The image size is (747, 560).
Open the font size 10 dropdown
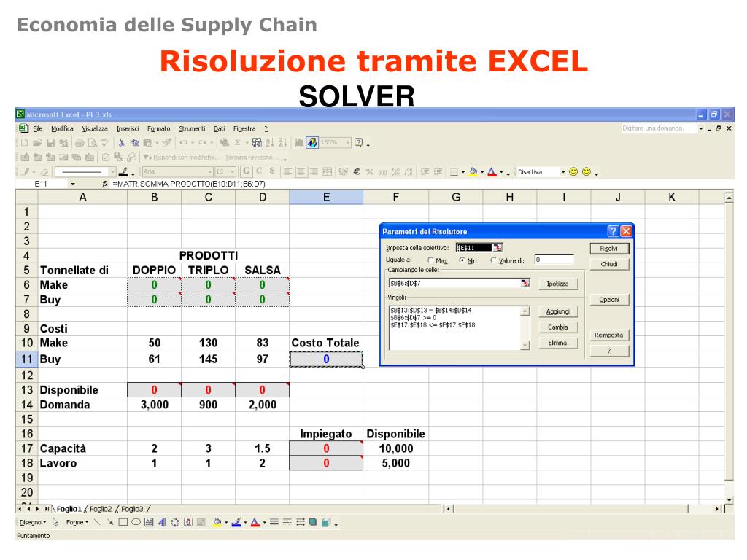(233, 171)
